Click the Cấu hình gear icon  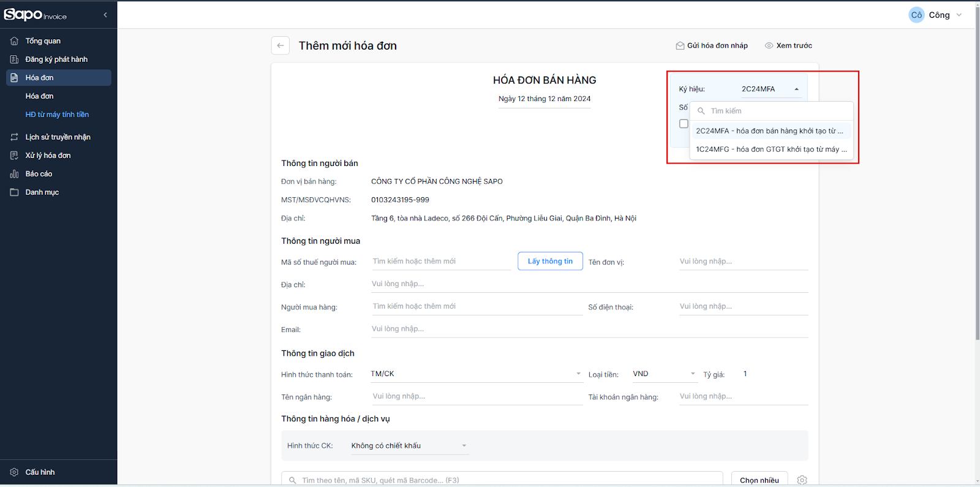[14, 472]
